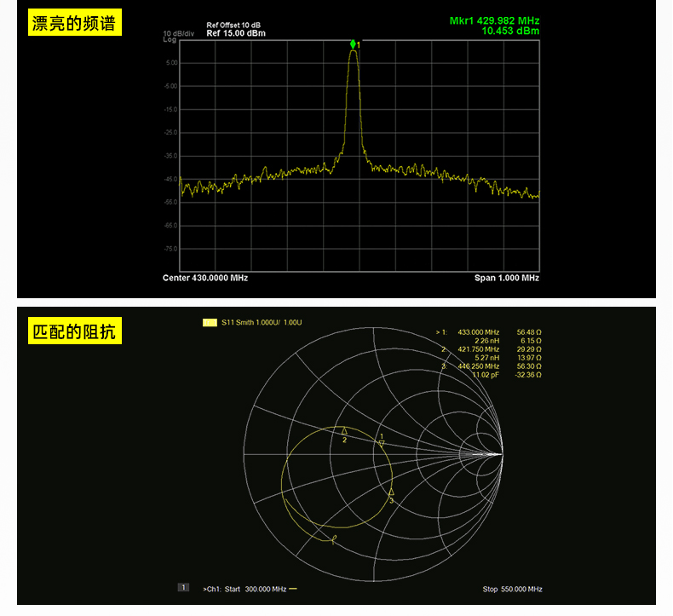Click the -45.0 y-axis tick label
This screenshot has height=616, width=673.
pyautogui.click(x=170, y=179)
